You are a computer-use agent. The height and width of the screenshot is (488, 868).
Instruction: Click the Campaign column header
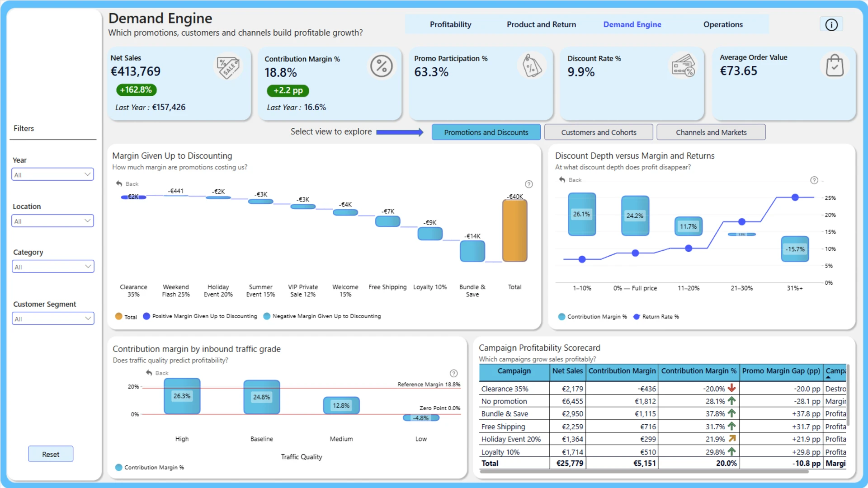click(514, 371)
